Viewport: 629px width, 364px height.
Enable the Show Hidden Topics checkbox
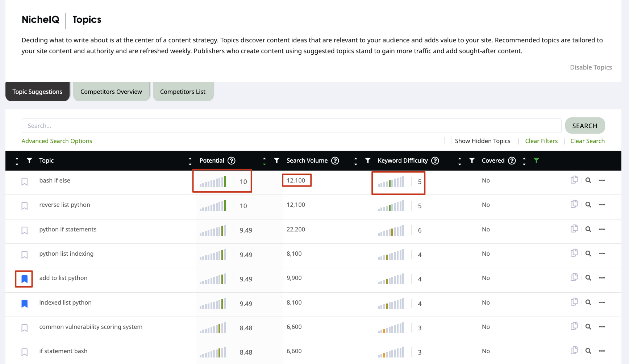pyautogui.click(x=448, y=141)
